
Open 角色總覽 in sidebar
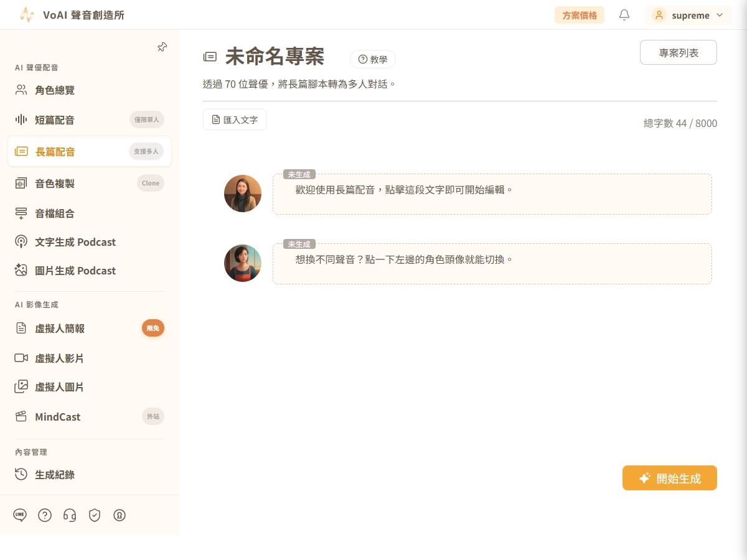pyautogui.click(x=90, y=90)
